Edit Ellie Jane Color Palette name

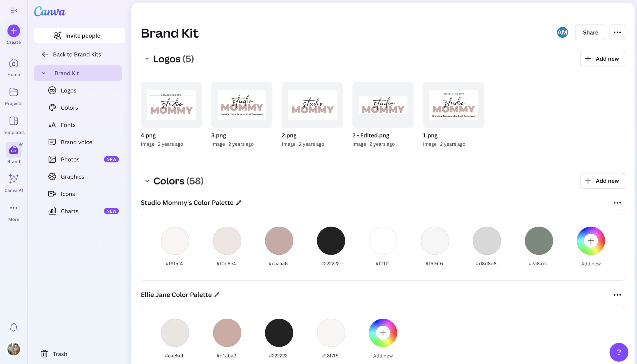(x=217, y=295)
